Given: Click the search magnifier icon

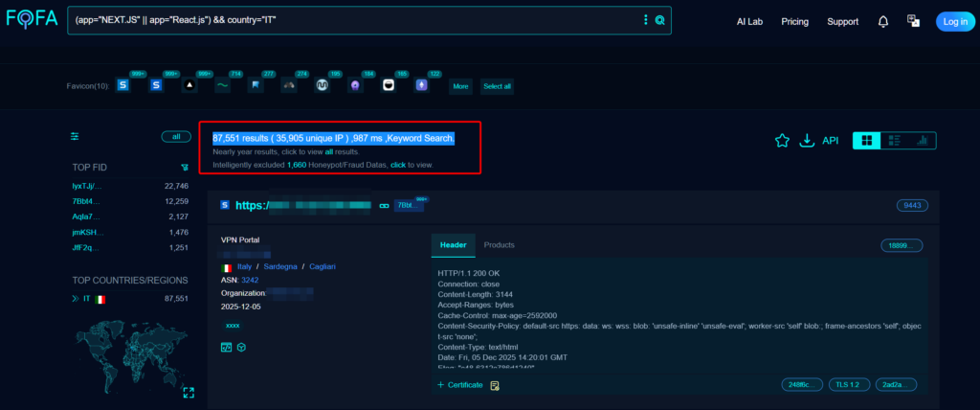Looking at the screenshot, I should point(659,20).
